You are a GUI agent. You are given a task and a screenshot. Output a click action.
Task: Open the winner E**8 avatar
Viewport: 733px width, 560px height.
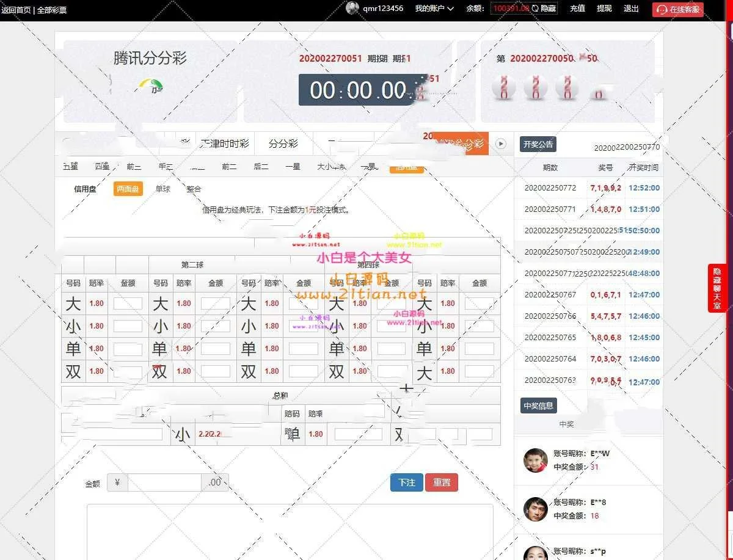(536, 509)
